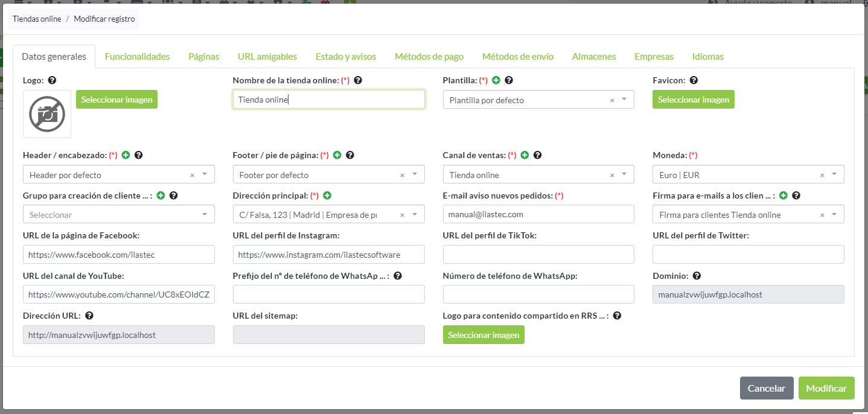Click the Cancelar button
Screen dimensions: 868x414
point(766,388)
